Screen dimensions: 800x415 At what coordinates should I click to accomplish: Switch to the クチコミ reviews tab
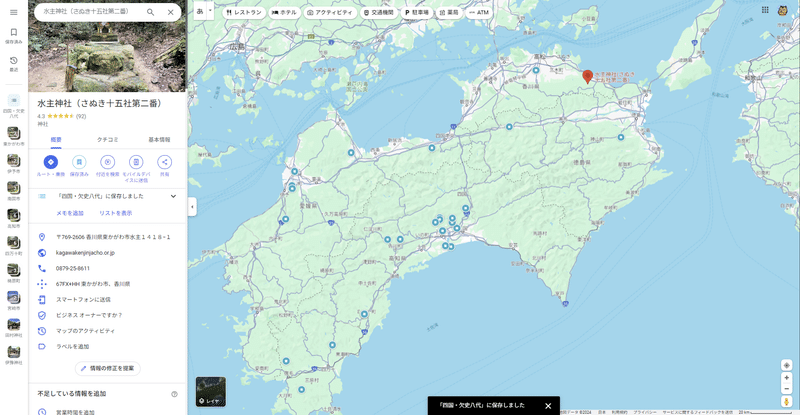pos(108,139)
